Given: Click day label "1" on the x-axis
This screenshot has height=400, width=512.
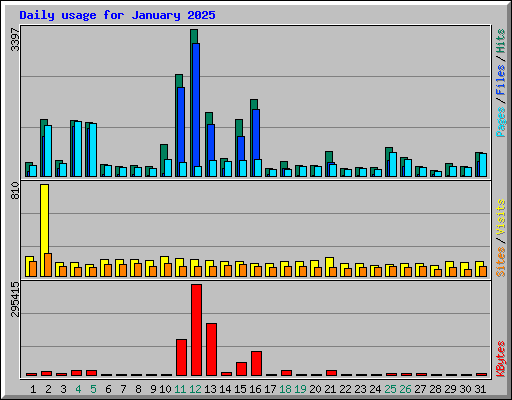Looking at the screenshot, I should pos(33,389).
